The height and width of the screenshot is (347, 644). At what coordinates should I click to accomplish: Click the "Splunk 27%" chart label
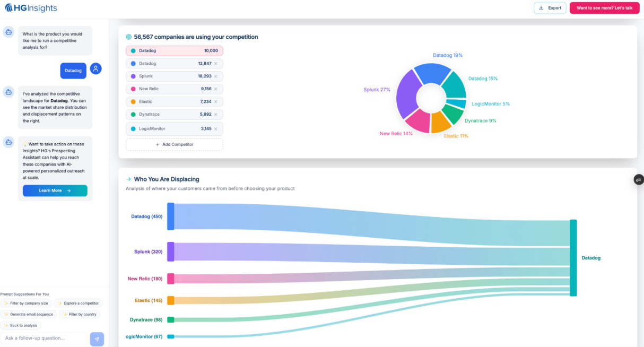click(x=377, y=90)
